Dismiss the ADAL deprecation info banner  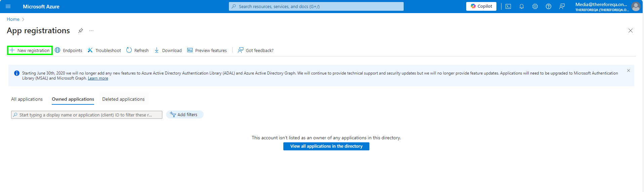click(x=629, y=70)
